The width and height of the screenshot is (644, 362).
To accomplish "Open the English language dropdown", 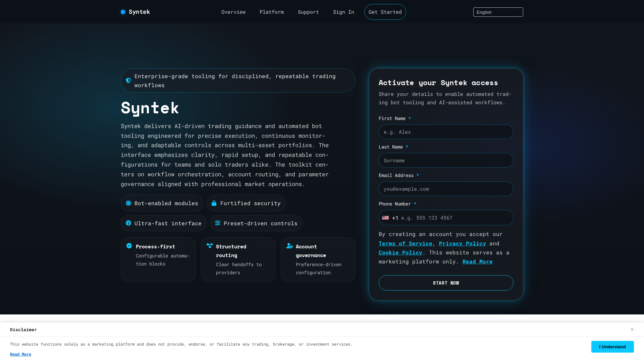I will pos(498,12).
